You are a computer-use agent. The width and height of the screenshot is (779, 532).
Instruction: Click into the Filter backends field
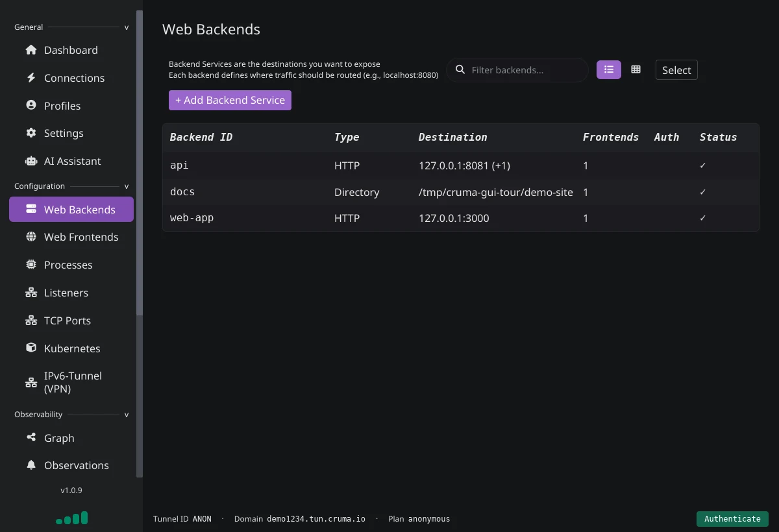point(517,70)
